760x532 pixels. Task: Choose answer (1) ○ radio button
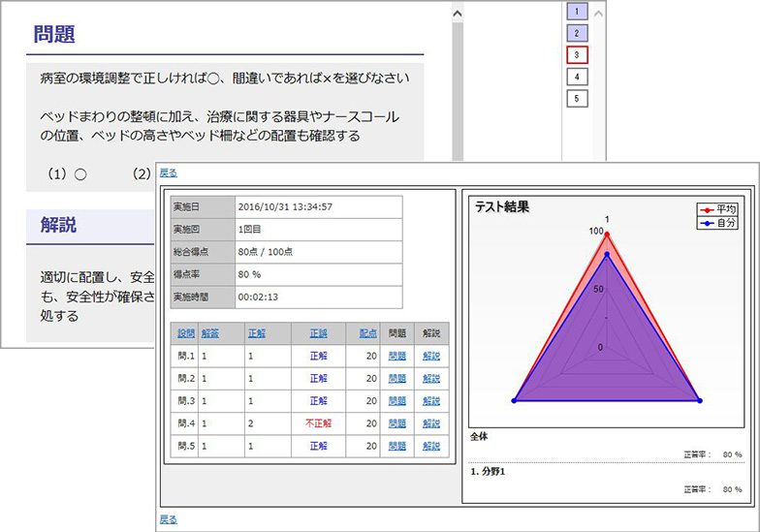80,174
